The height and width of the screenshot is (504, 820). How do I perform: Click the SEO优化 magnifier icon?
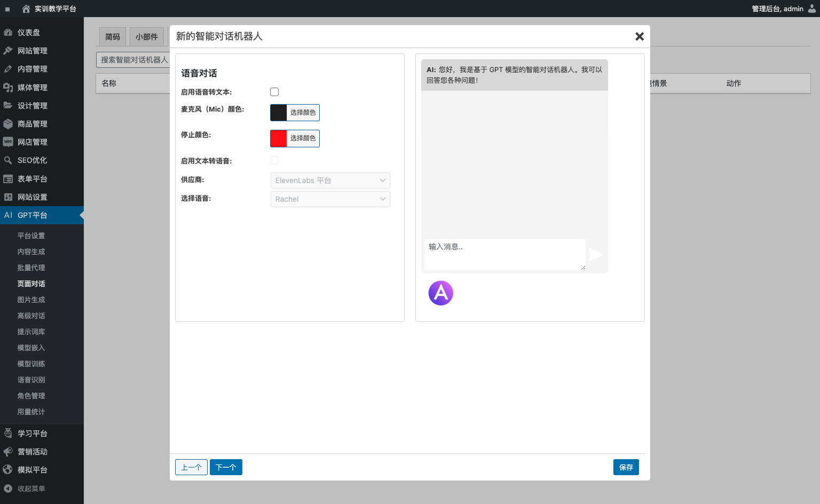click(x=8, y=160)
